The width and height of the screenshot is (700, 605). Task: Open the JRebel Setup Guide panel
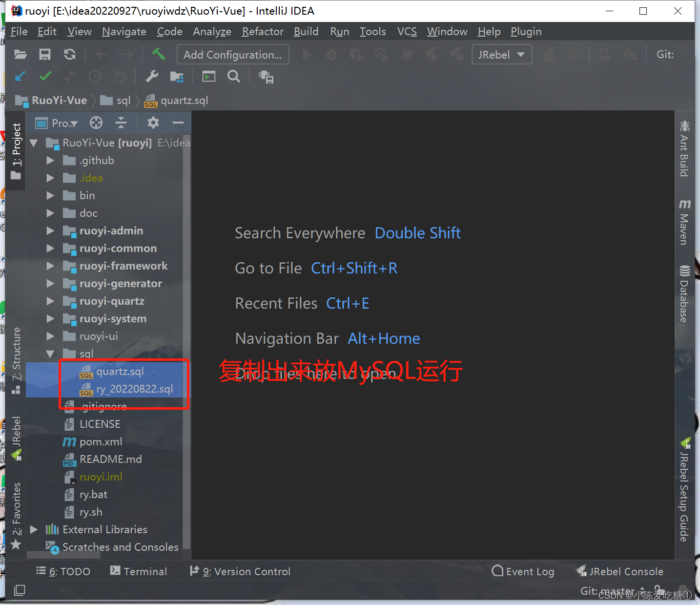684,490
